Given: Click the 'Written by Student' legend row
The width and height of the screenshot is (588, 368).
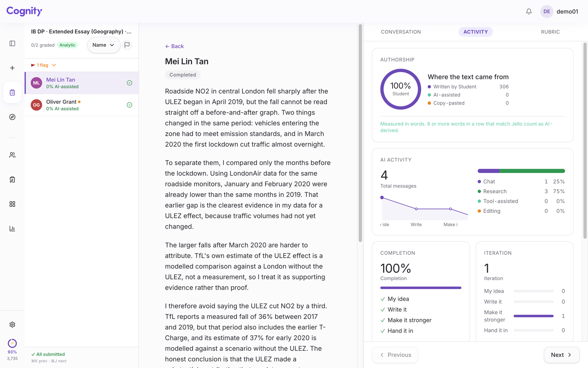Looking at the screenshot, I should [x=468, y=87].
